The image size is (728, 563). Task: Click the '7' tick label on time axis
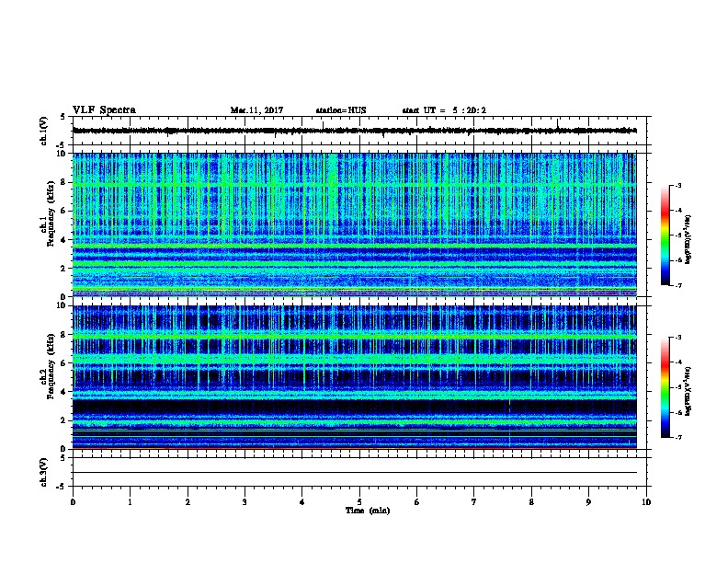[x=474, y=501]
